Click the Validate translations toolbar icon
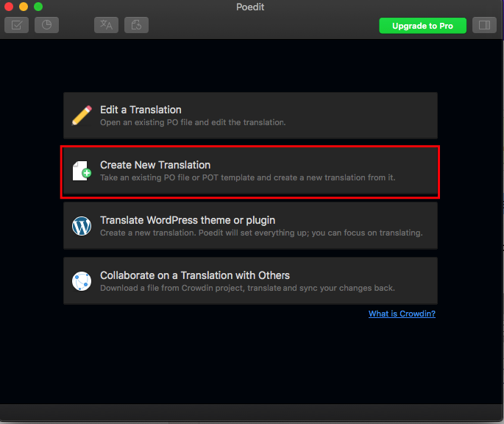 point(17,25)
